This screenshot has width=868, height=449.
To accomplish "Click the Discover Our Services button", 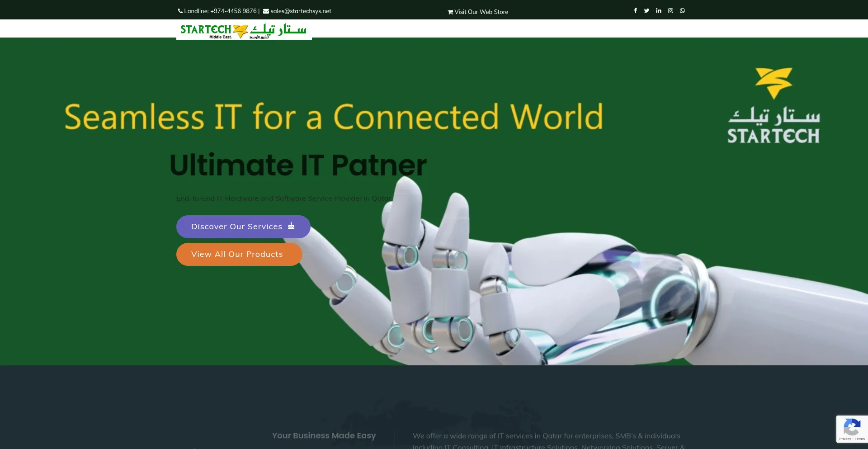I will (243, 226).
